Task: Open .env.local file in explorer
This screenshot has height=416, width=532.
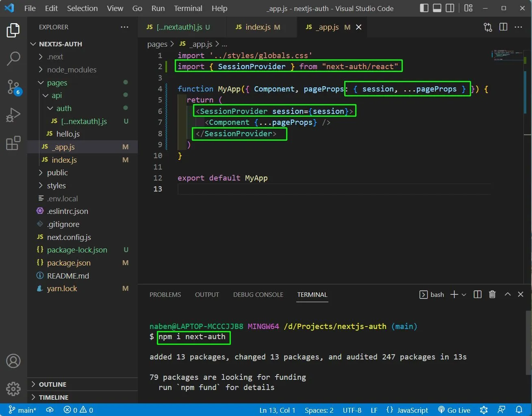Action: [83, 198]
